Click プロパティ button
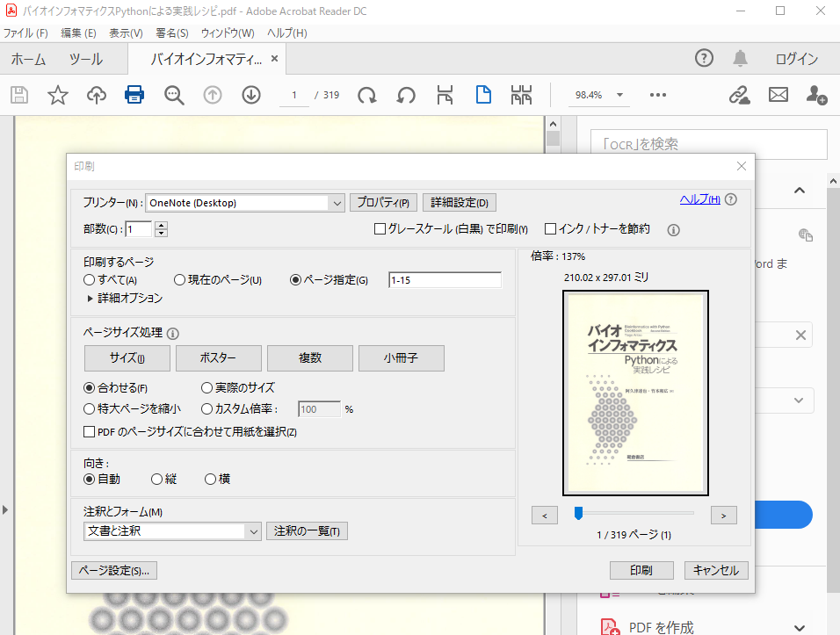This screenshot has height=635, width=840. [384, 202]
